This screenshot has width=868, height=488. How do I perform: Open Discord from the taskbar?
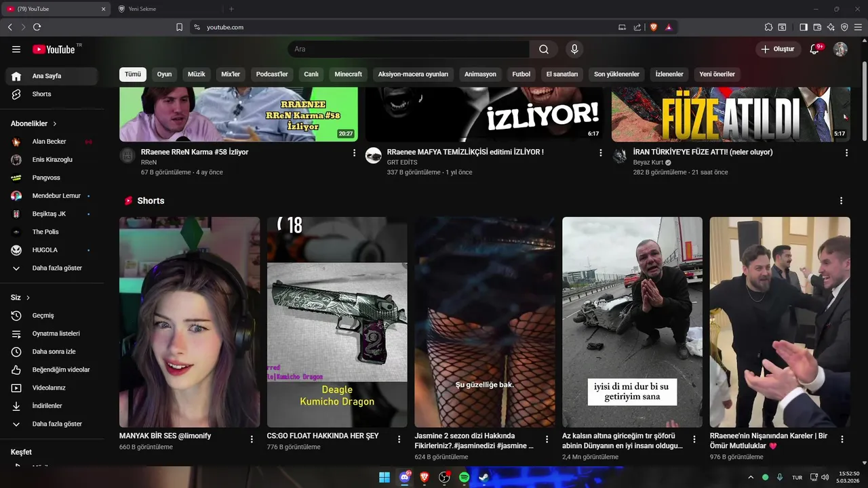[x=405, y=477]
